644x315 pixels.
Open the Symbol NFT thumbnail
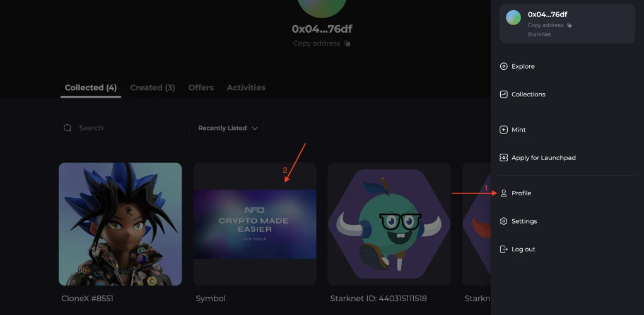point(255,224)
